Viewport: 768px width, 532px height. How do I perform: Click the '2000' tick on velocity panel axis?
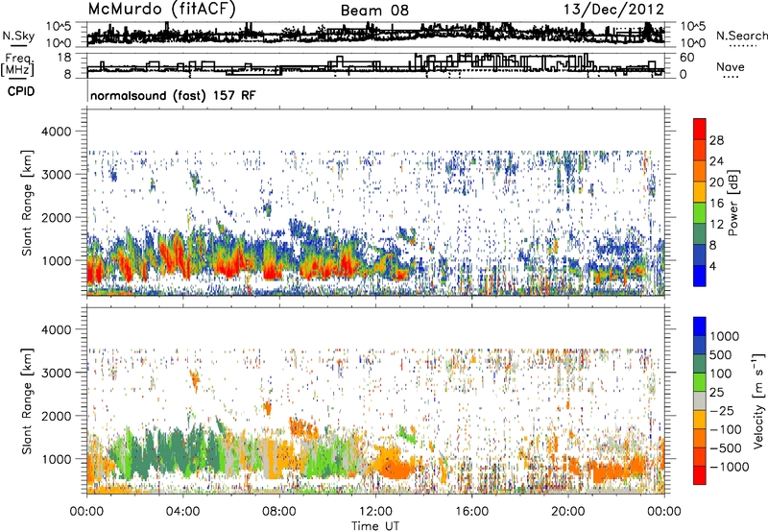click(56, 416)
